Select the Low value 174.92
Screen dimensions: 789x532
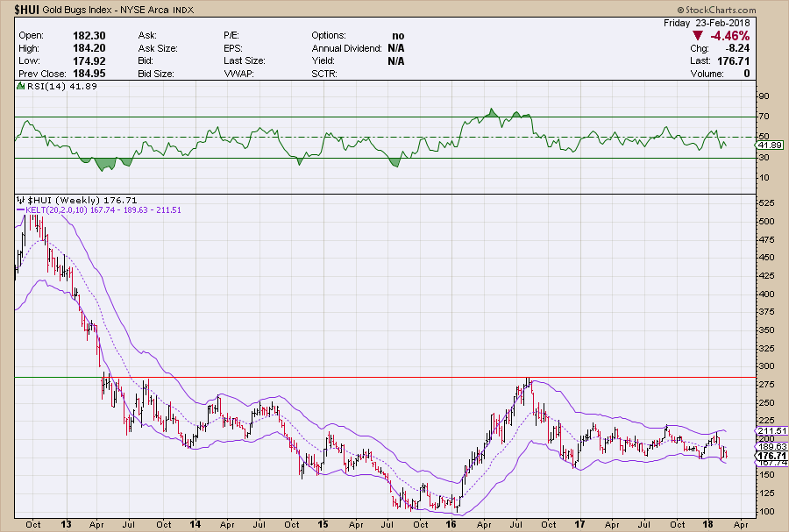coord(89,60)
